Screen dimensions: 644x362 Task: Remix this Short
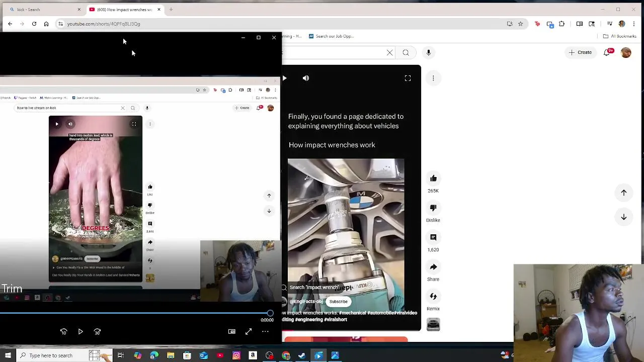[x=433, y=296]
